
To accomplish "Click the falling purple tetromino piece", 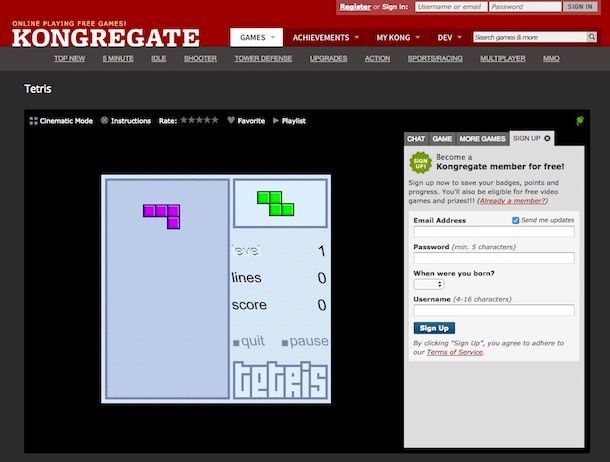I will pyautogui.click(x=161, y=217).
